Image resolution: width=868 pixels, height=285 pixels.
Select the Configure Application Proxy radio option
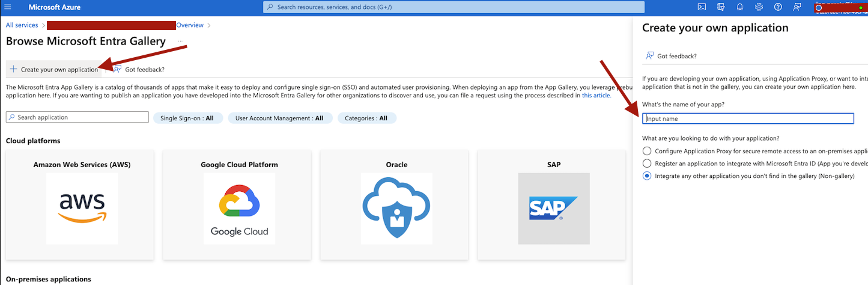[646, 151]
